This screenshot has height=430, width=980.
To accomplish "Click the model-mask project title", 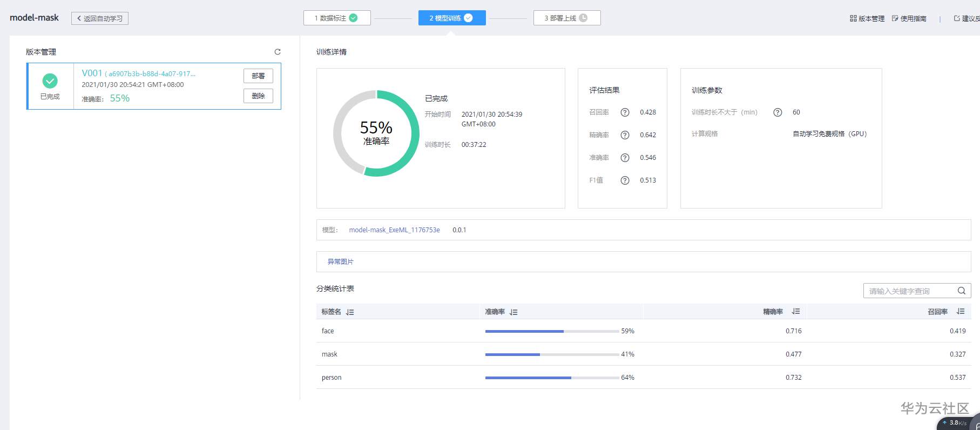I will click(35, 18).
